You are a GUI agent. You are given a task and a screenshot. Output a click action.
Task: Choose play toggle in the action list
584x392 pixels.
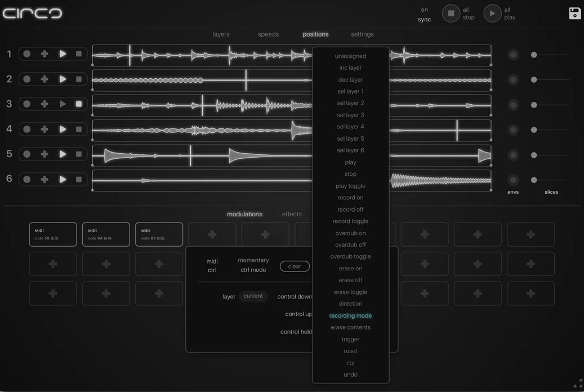click(x=350, y=186)
